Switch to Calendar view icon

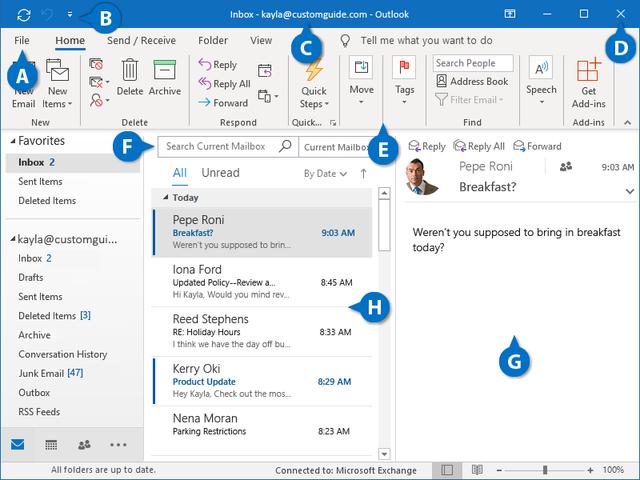pos(51,444)
